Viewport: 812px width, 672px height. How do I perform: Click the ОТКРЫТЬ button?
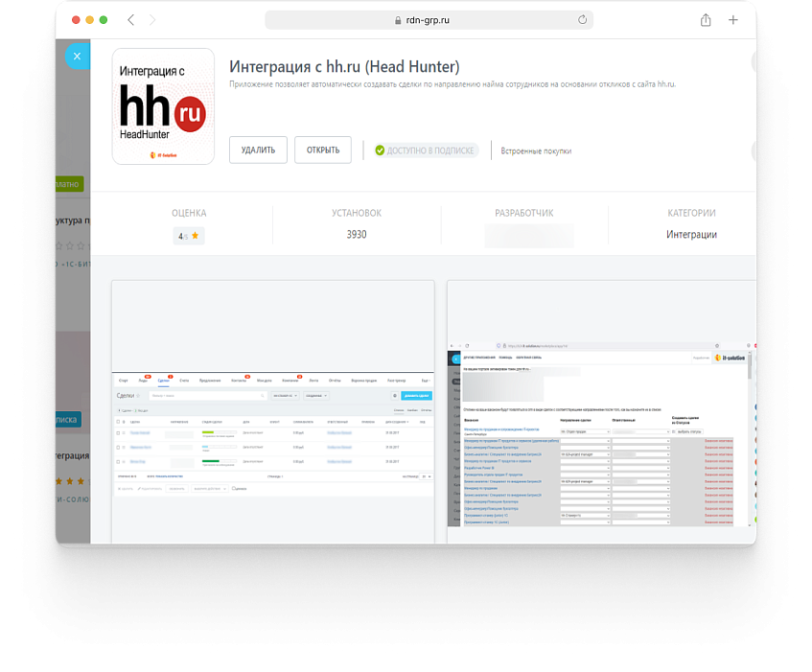pyautogui.click(x=323, y=151)
